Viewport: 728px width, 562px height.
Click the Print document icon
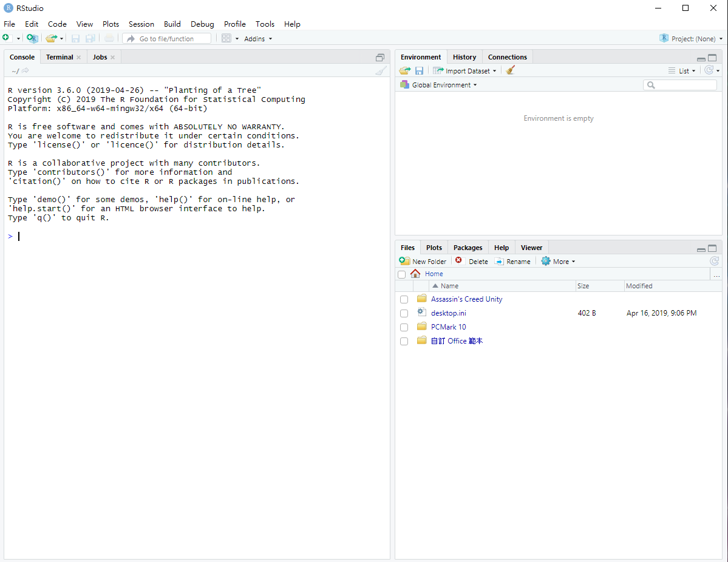109,38
